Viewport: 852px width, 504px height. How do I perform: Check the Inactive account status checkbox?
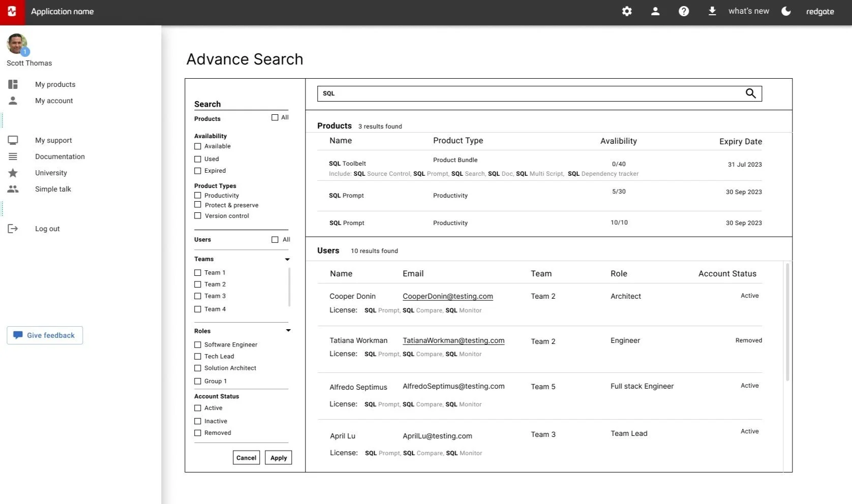click(x=198, y=421)
